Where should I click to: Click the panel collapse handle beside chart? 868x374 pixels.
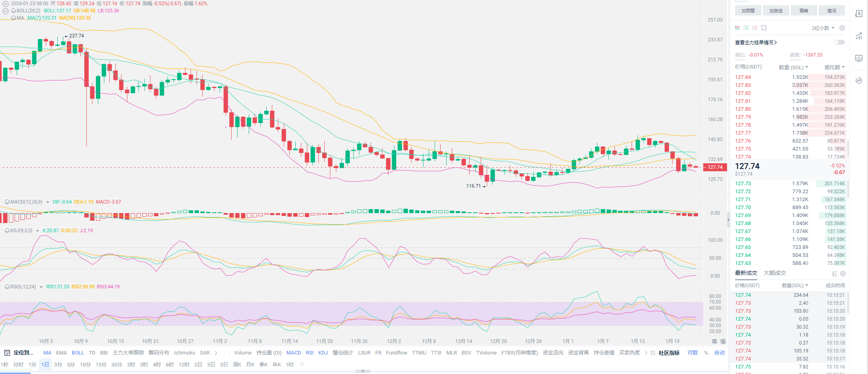coord(729,219)
